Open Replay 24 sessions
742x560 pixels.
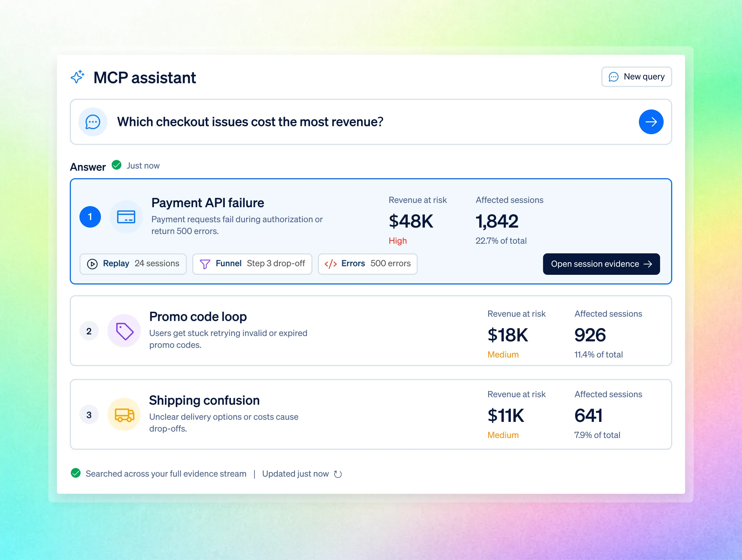click(133, 264)
